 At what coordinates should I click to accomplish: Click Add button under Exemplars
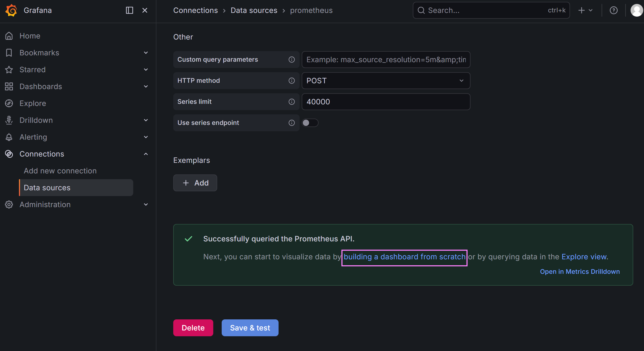[195, 183]
